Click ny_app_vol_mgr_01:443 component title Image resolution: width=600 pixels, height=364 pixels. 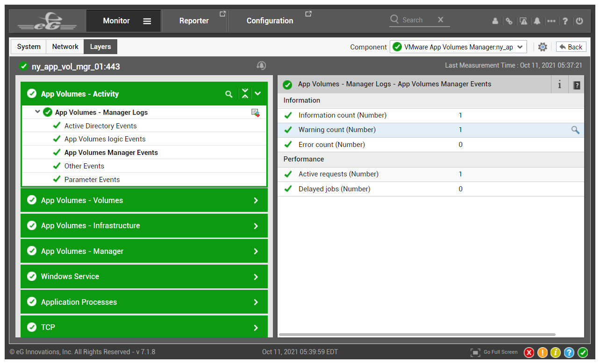(x=76, y=67)
